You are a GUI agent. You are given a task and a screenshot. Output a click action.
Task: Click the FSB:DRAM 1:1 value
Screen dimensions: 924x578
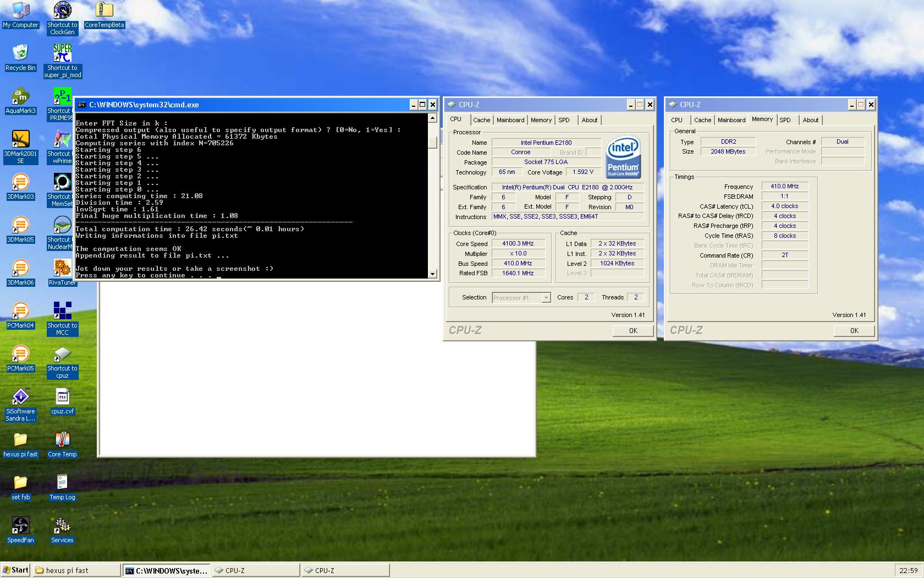coord(785,196)
